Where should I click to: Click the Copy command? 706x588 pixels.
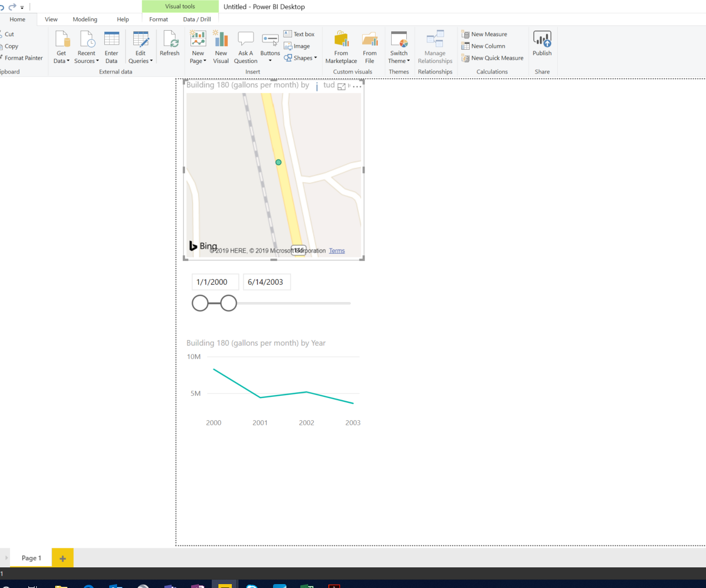coord(9,46)
